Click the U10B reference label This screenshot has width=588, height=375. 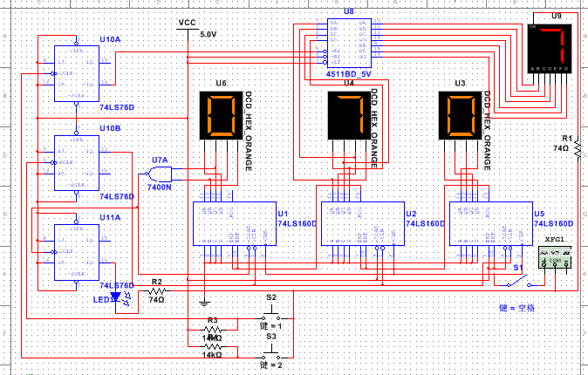pos(110,128)
